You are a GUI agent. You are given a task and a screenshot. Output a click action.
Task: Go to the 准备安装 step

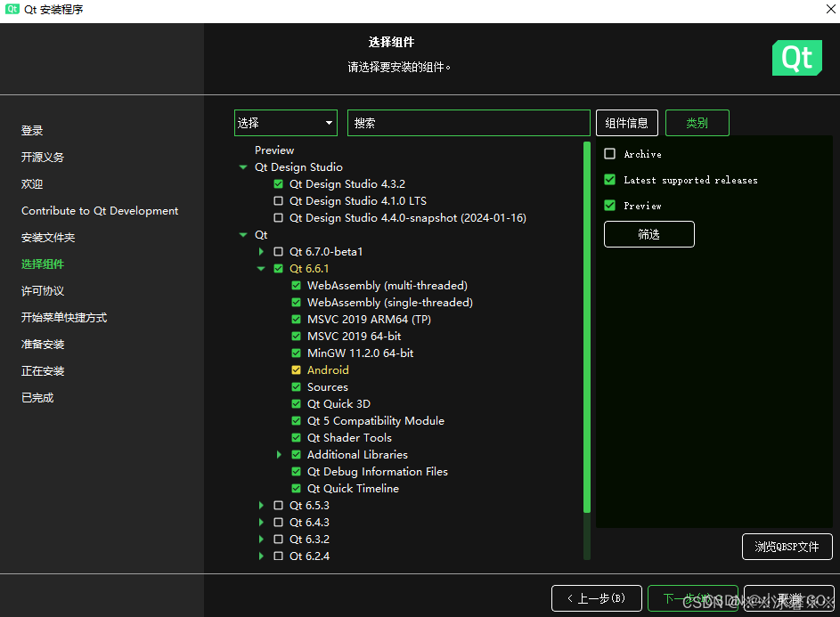point(43,345)
